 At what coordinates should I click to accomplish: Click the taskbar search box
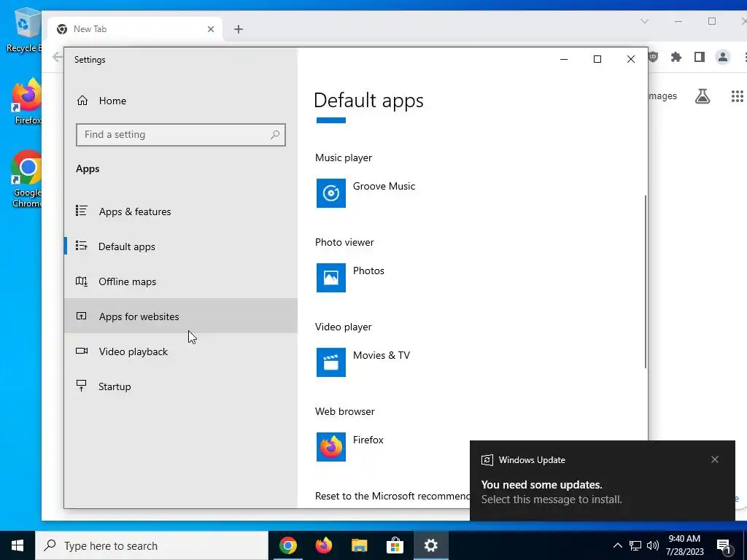(152, 545)
